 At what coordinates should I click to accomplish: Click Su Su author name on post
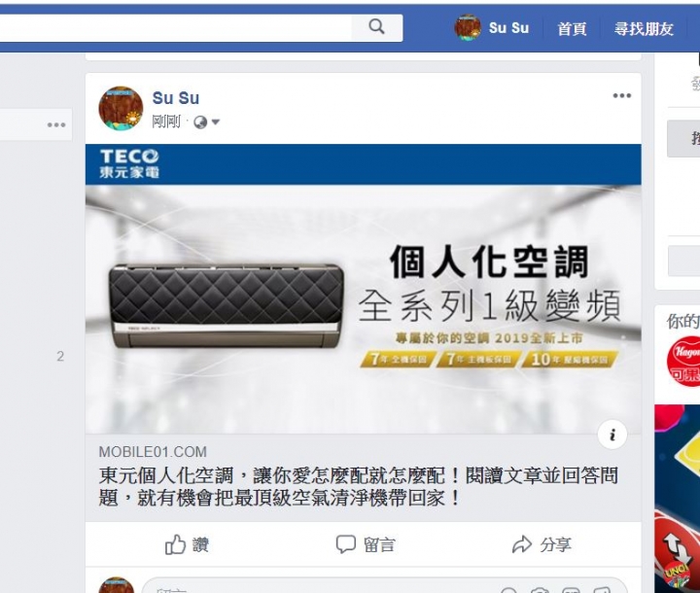(175, 98)
